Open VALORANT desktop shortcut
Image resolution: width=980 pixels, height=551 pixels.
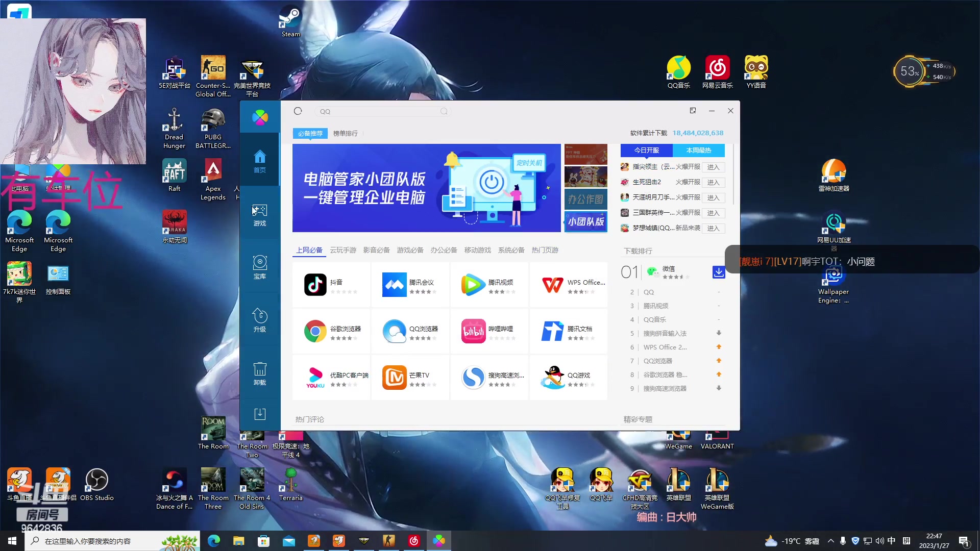[717, 441]
